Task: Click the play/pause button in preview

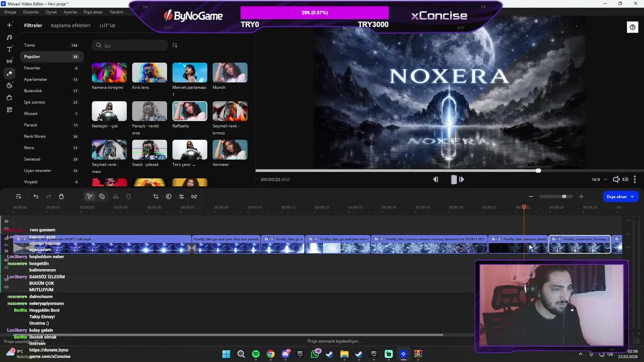Action: pyautogui.click(x=453, y=179)
